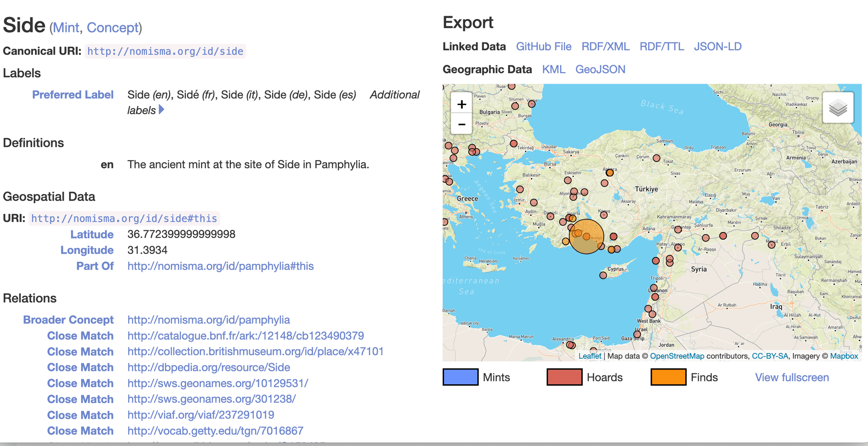The width and height of the screenshot is (868, 446).
Task: Click the red Hoards legend swatch
Action: [x=565, y=377]
